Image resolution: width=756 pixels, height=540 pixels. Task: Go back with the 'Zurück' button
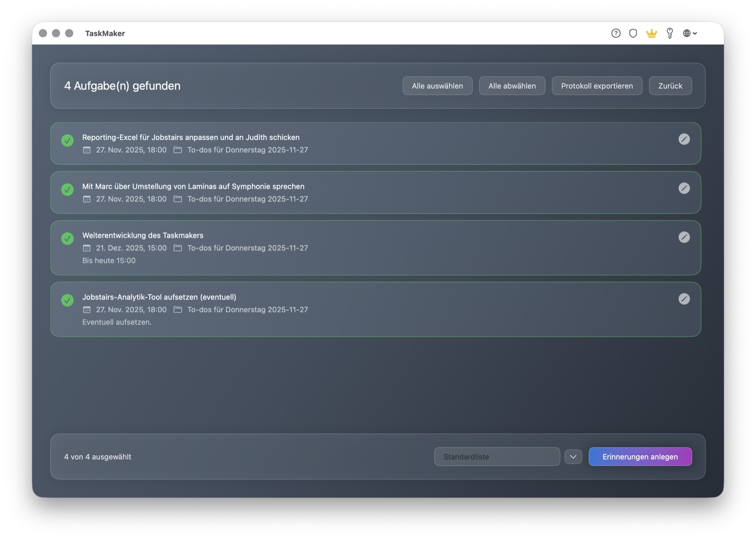point(670,86)
